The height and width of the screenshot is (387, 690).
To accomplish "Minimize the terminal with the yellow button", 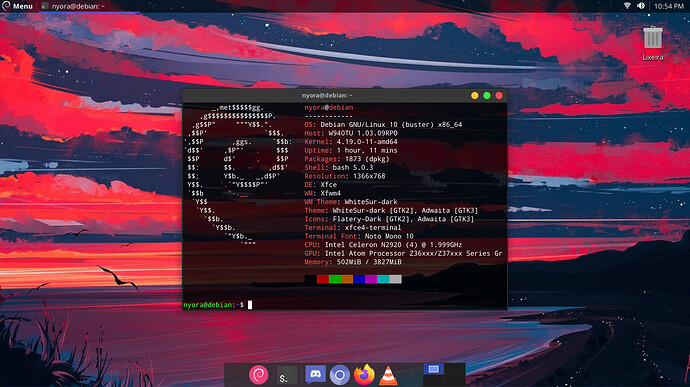I will point(474,96).
